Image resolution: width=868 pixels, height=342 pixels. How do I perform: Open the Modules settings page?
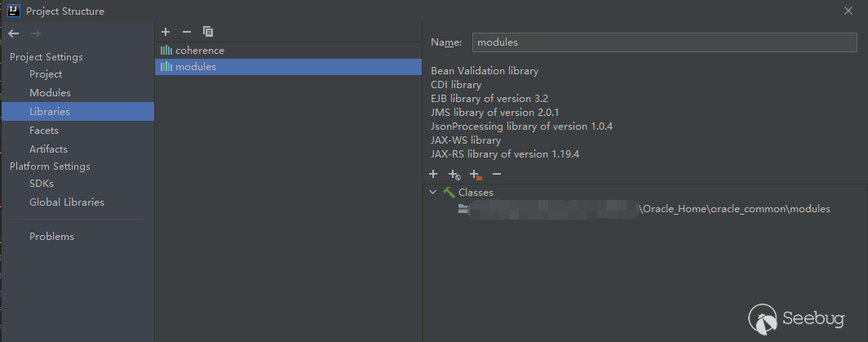click(50, 93)
